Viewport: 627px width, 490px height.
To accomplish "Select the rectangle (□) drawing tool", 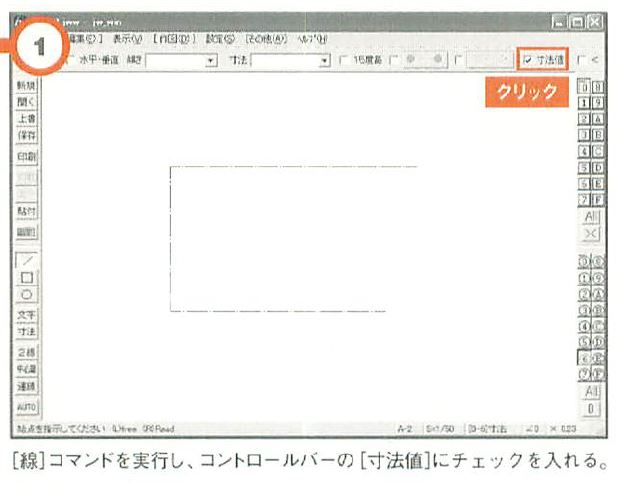I will tap(27, 277).
